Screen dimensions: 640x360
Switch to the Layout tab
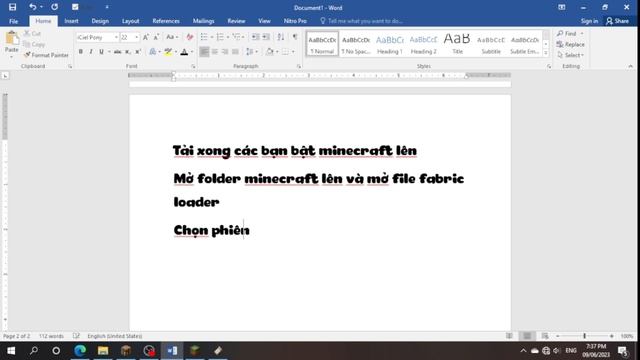(x=131, y=21)
